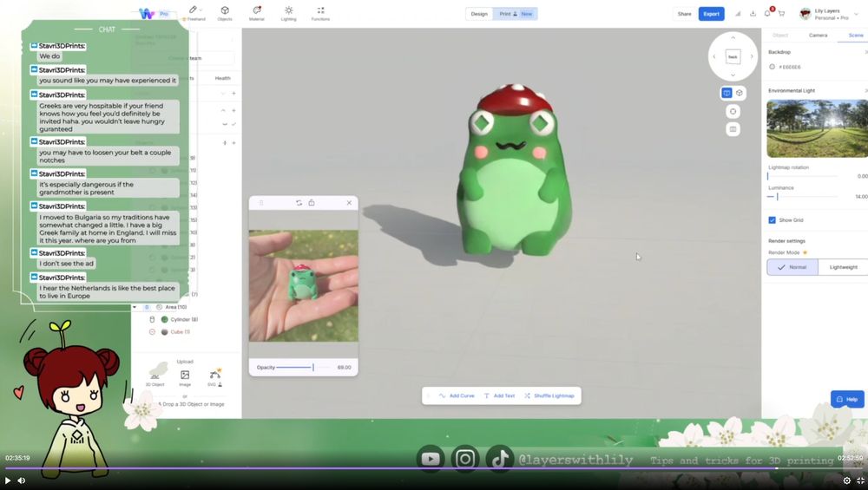Click the Export button
Screen dimensions: 868x490
(x=712, y=14)
